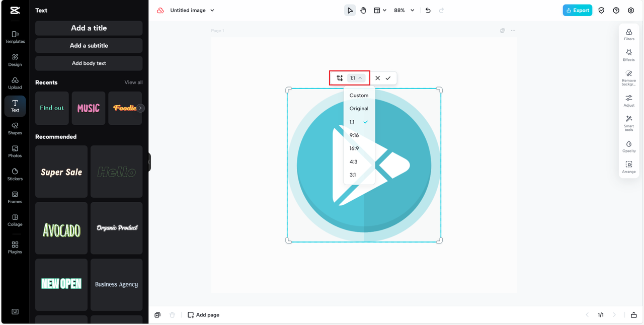
Task: Click the redo arrow
Action: (442, 10)
